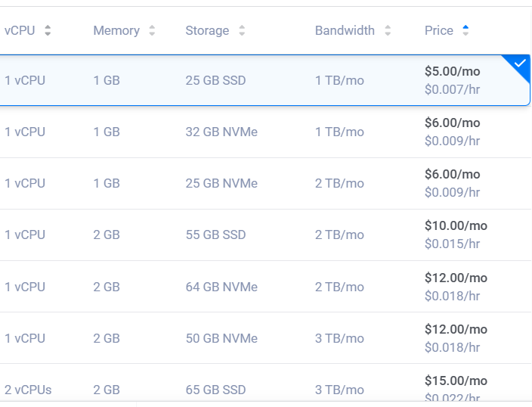Image resolution: width=532 pixels, height=407 pixels.
Task: Click the sort arrows beside Memory
Action: [152, 31]
